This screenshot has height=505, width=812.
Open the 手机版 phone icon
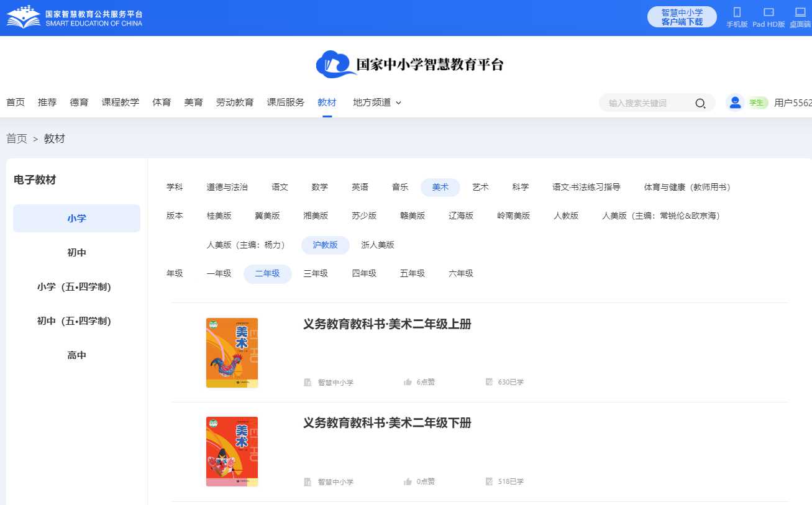pos(737,12)
